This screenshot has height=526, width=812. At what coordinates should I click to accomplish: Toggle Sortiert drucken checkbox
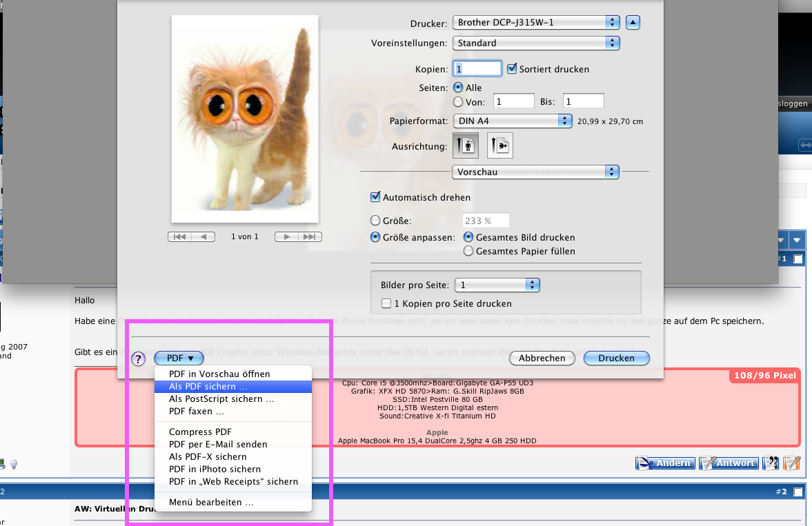coord(512,68)
